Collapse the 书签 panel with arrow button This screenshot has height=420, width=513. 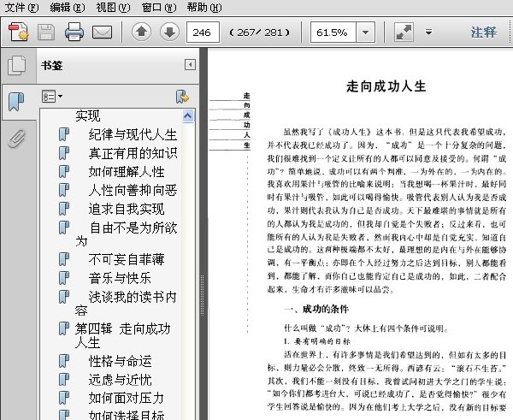[190, 64]
